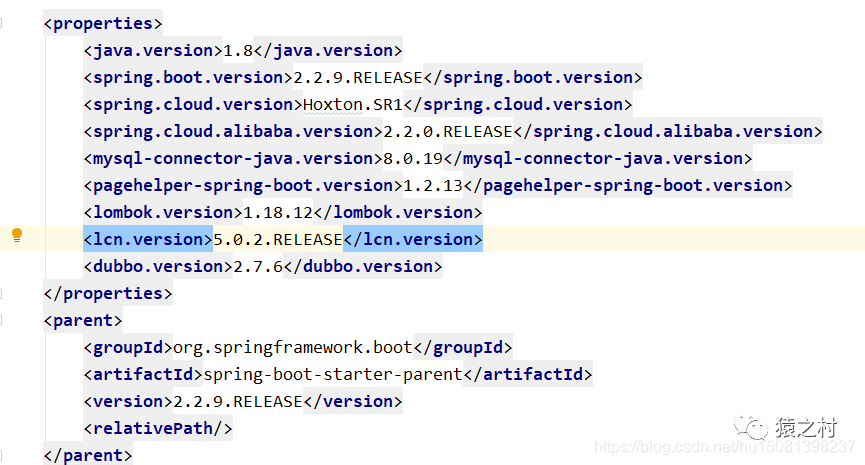The width and height of the screenshot is (865, 465).
Task: Click the blog.csdn.net watermark link
Action: point(724,446)
